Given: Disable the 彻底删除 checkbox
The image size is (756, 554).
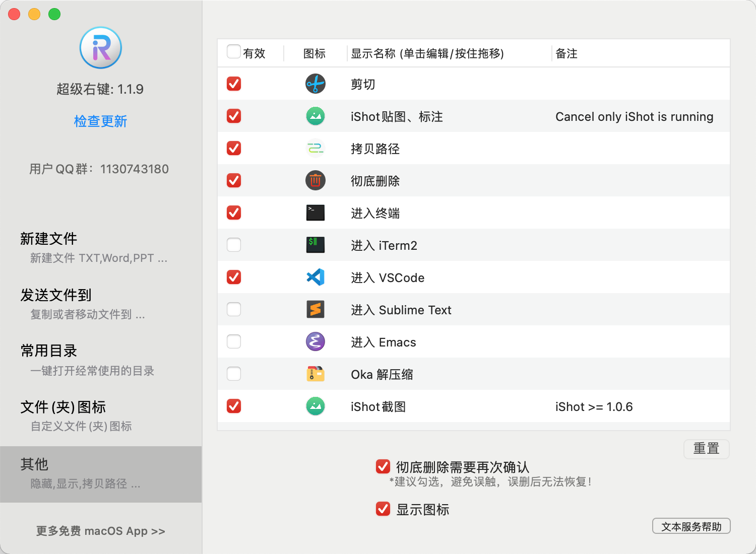Looking at the screenshot, I should 234,180.
